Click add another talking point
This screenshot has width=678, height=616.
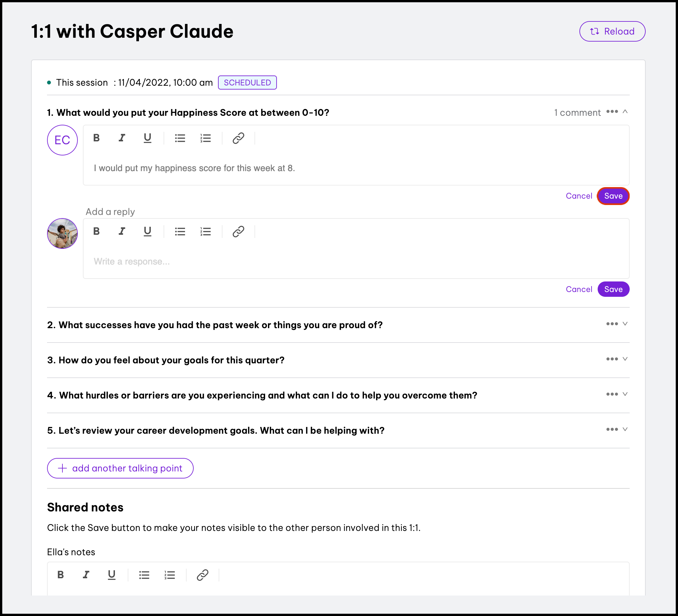(120, 468)
